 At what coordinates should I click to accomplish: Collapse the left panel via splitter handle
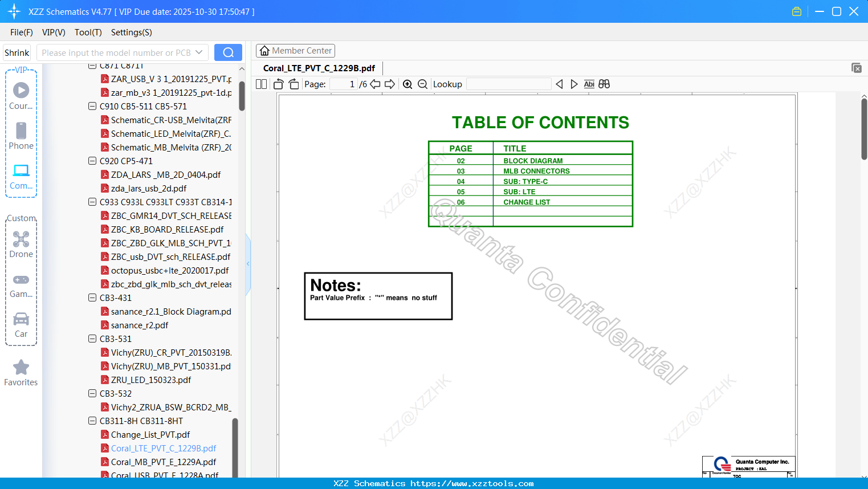[248, 264]
